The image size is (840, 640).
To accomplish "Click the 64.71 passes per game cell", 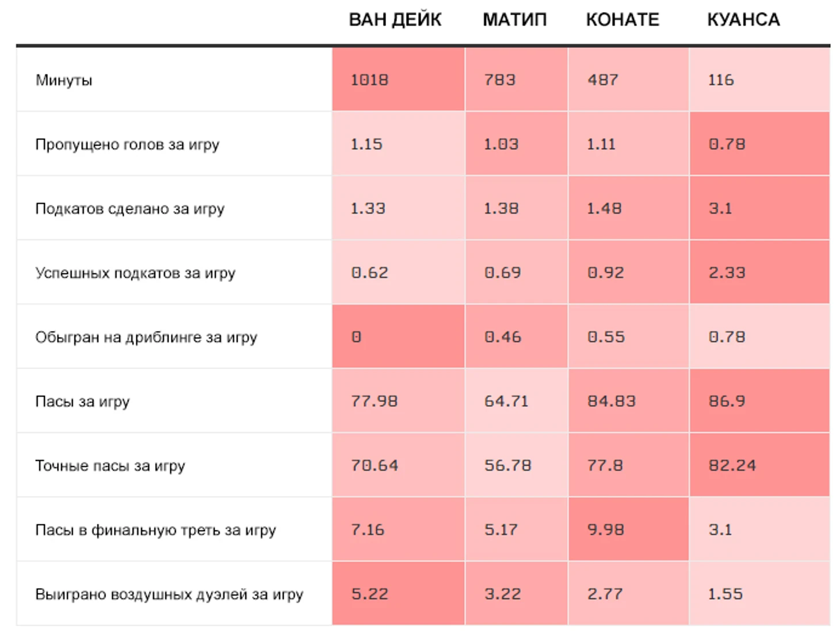I will pos(516,401).
